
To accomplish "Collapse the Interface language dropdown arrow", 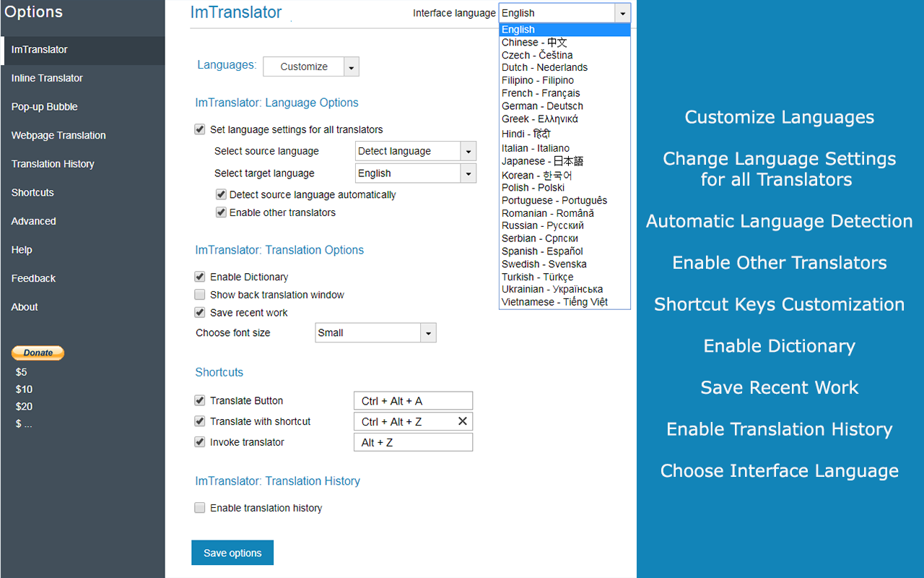I will click(622, 13).
